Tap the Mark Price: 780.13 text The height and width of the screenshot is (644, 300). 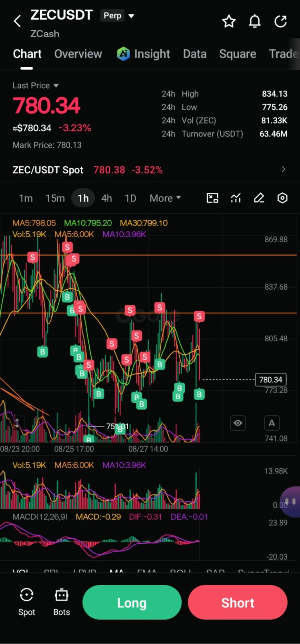[47, 145]
